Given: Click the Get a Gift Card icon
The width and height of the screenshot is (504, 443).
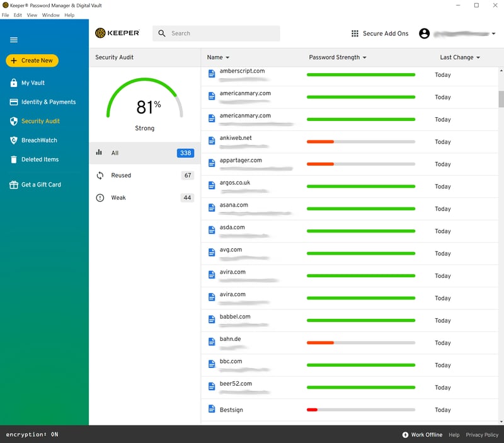Looking at the screenshot, I should (x=14, y=185).
